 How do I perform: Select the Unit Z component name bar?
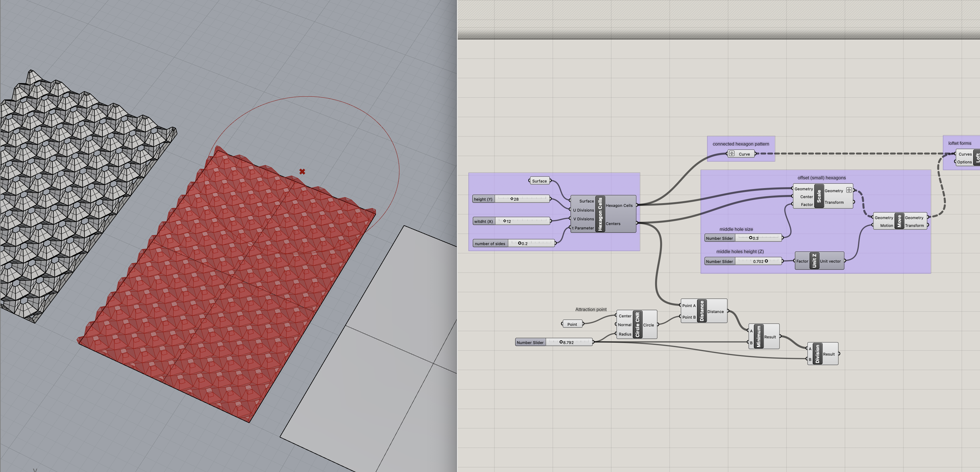click(814, 261)
